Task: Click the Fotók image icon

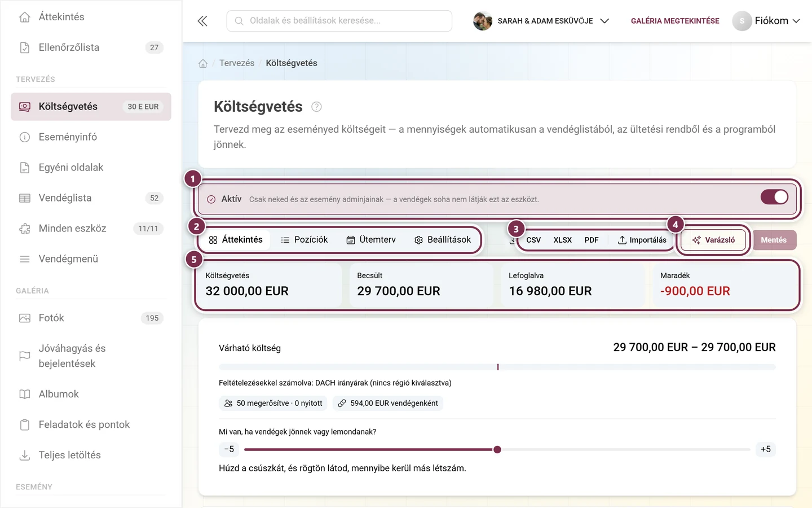Action: (x=25, y=318)
